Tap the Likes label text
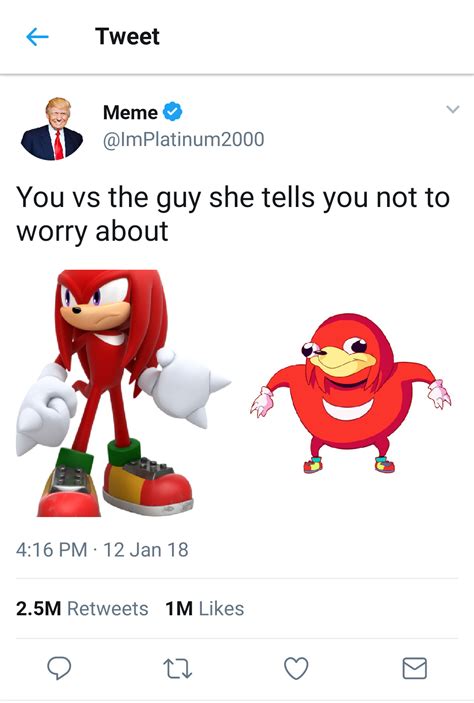This screenshot has width=474, height=703. (x=222, y=609)
